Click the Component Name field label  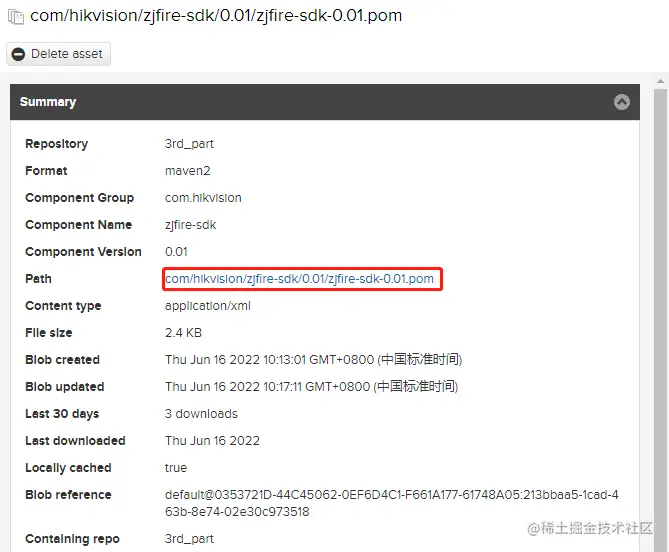[79, 225]
